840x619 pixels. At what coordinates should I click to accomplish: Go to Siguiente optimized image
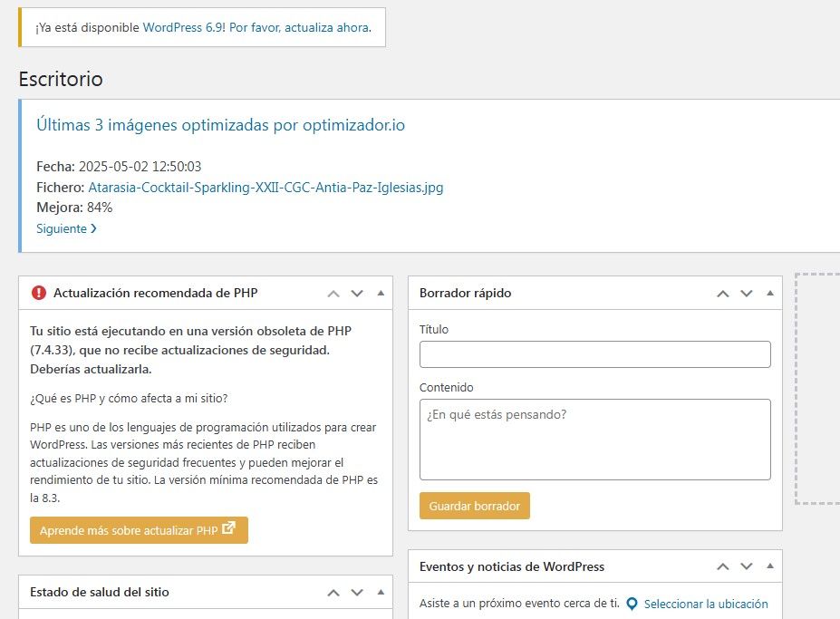[66, 229]
